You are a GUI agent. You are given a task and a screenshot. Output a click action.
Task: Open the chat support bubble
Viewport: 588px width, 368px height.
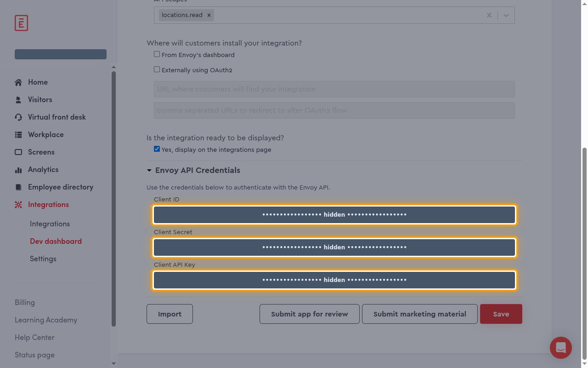pyautogui.click(x=561, y=347)
